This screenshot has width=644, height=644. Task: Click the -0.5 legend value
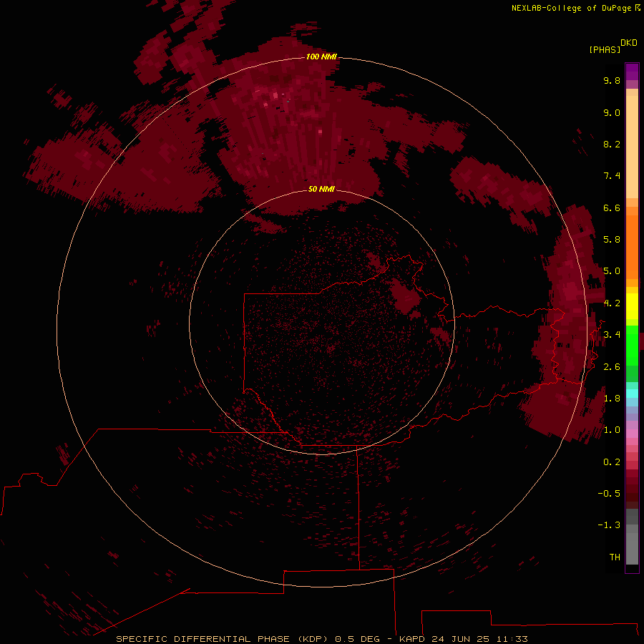click(x=609, y=494)
